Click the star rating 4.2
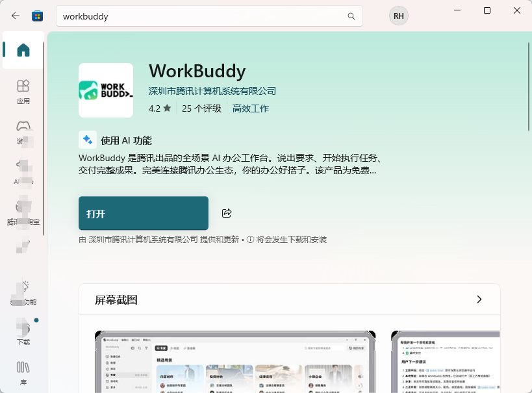The height and width of the screenshot is (393, 532). [160, 108]
